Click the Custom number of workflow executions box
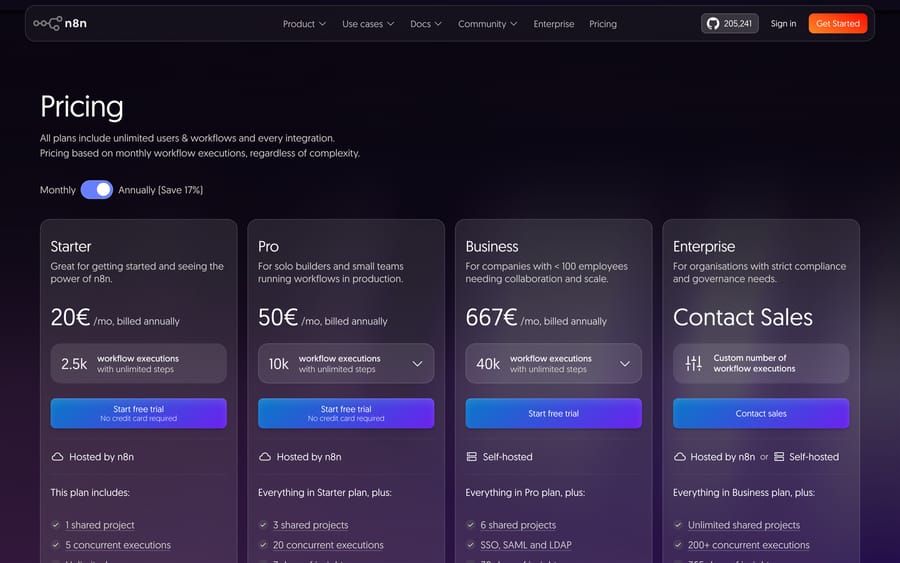 pyautogui.click(x=761, y=364)
